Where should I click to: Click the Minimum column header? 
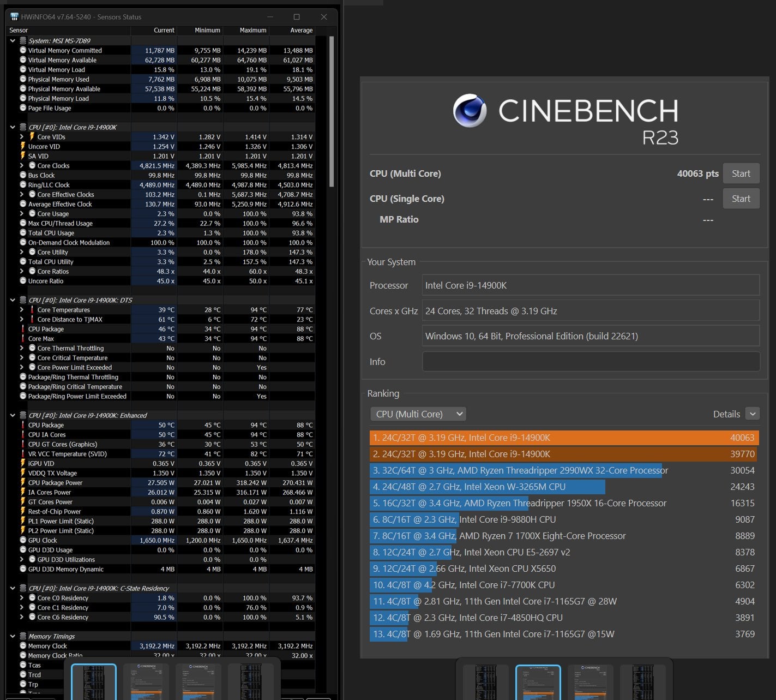(x=200, y=31)
